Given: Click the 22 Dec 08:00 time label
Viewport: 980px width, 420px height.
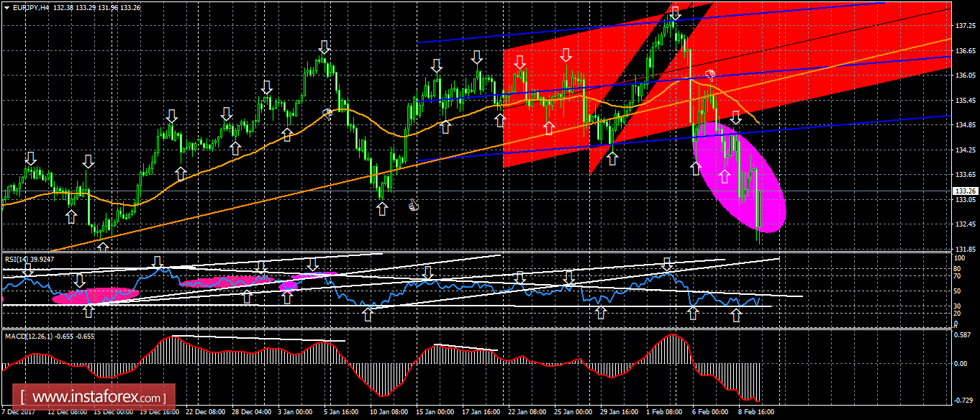Looking at the screenshot, I should click(x=207, y=413).
